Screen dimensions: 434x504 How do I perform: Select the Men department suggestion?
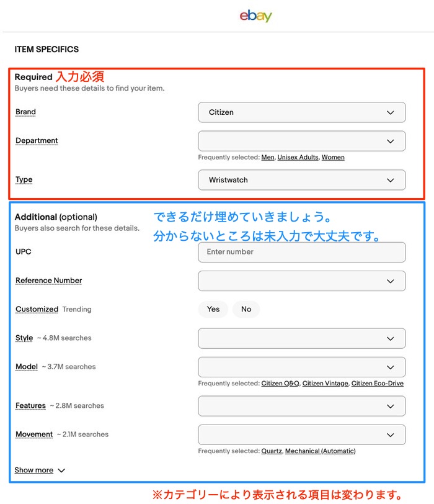coord(267,158)
